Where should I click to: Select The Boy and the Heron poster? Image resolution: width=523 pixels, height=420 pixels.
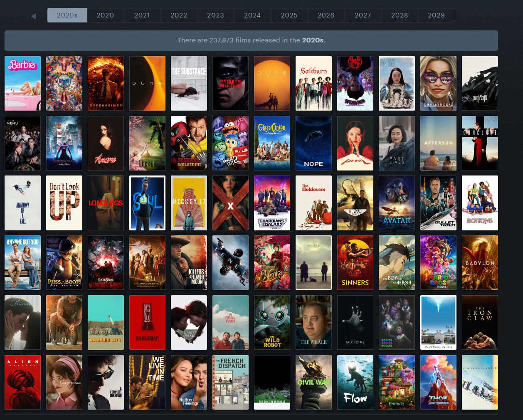click(x=397, y=263)
